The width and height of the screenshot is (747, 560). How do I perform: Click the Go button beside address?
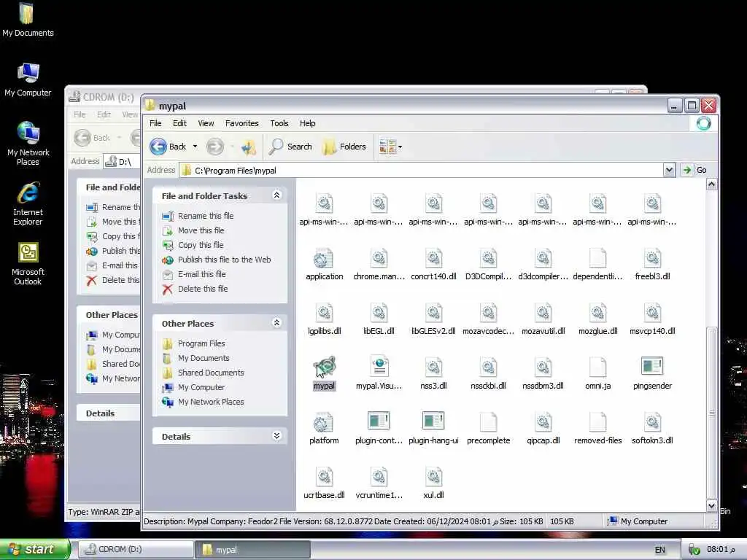[x=694, y=170]
